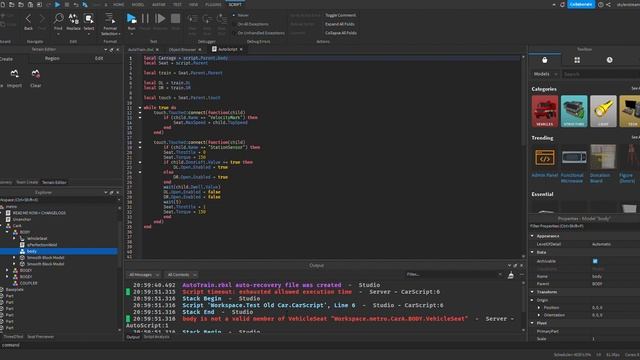Click the undo arrow in quick access bar

[x=76, y=4]
